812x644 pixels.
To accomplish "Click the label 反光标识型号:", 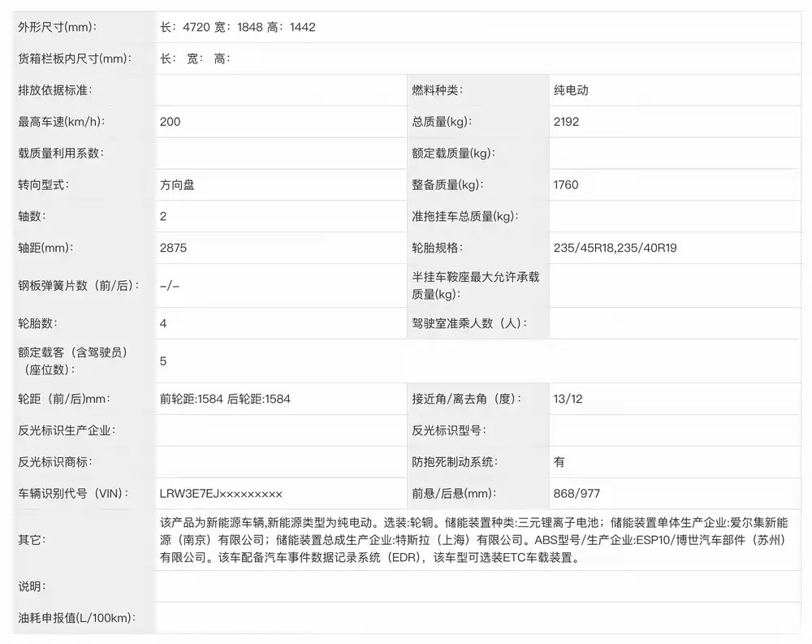I will (449, 430).
